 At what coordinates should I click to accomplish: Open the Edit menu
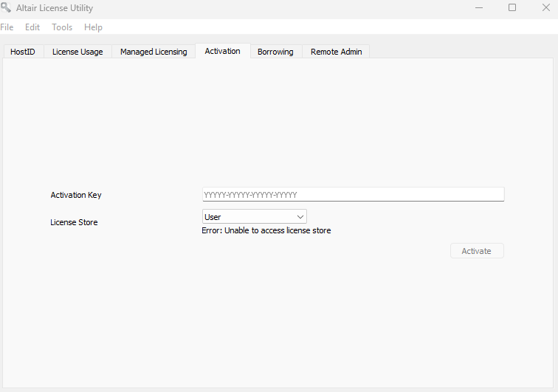pyautogui.click(x=32, y=27)
